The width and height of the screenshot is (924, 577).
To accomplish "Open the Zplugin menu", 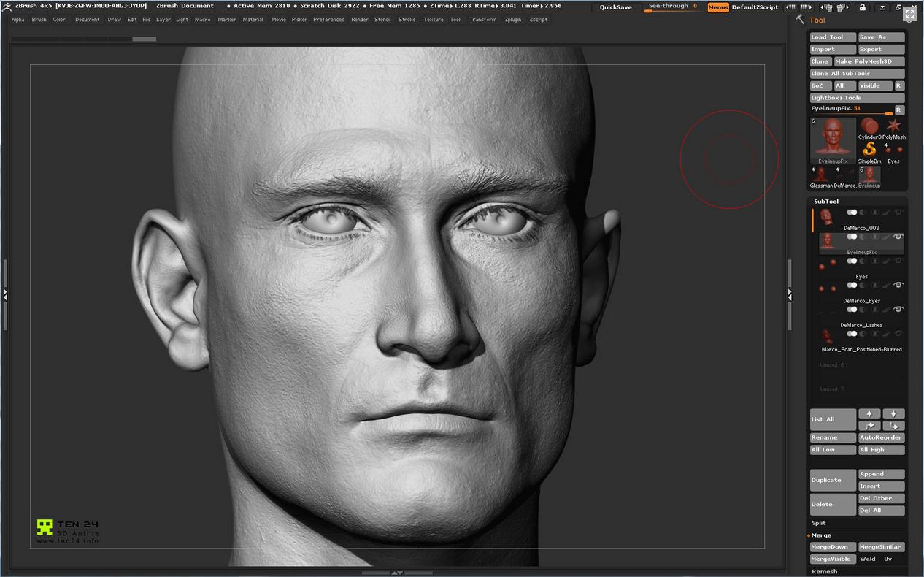I will [512, 20].
